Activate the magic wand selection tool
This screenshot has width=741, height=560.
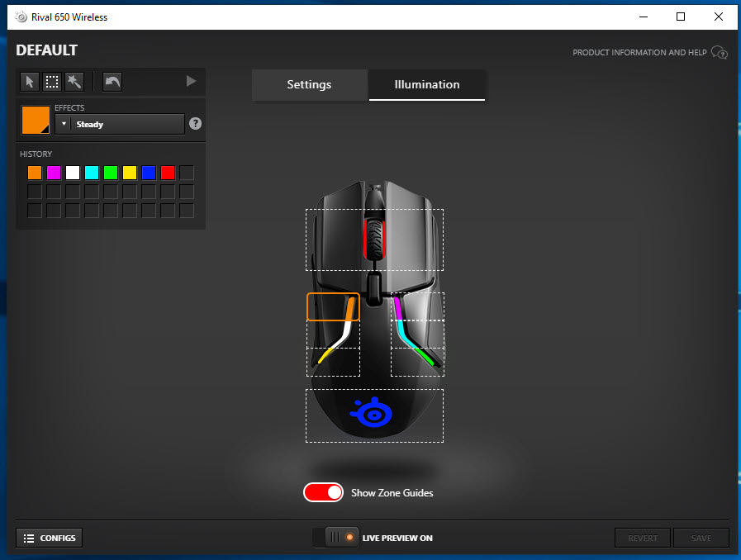point(74,82)
